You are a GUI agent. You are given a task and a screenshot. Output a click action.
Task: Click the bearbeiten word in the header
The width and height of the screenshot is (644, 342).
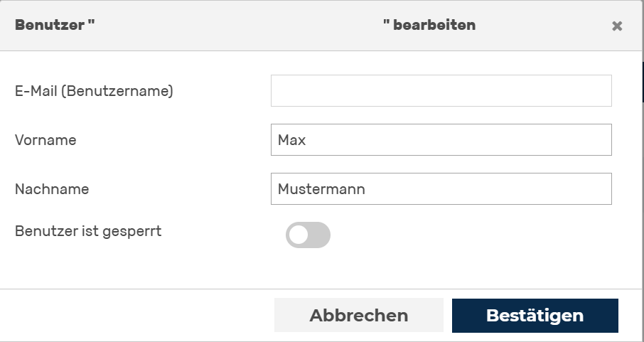click(434, 25)
